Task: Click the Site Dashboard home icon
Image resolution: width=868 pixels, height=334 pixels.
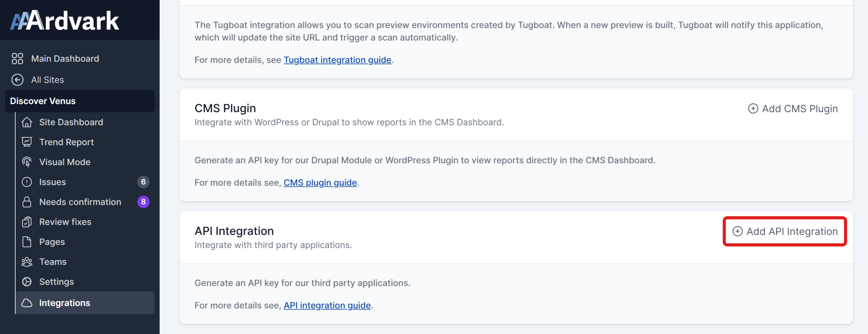Action: (27, 122)
